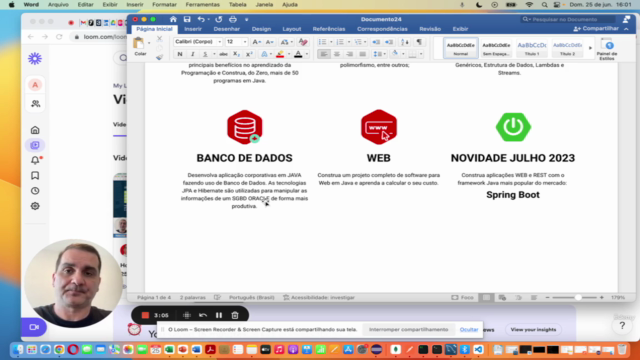Increase font size with the larger A icon

click(x=256, y=42)
